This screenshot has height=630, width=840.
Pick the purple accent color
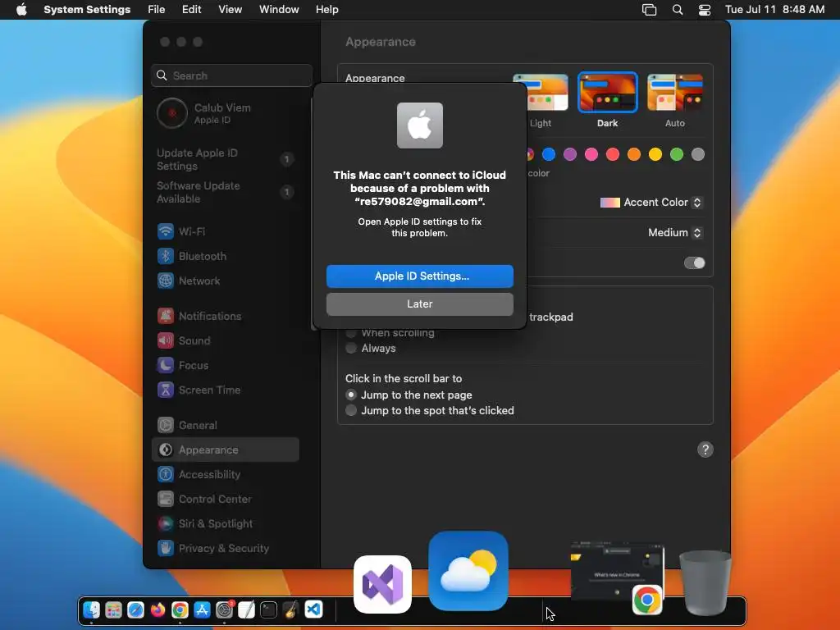(570, 154)
